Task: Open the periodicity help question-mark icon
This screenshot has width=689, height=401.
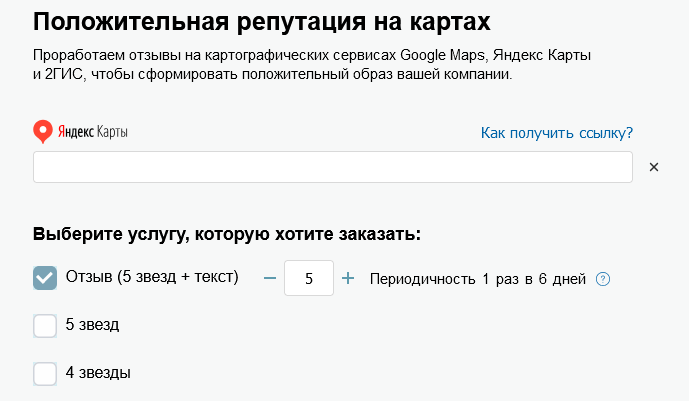Action: 603,279
